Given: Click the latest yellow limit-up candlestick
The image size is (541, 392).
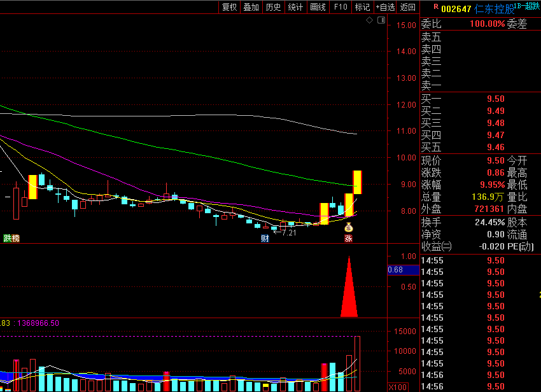Looking at the screenshot, I should 357,182.
